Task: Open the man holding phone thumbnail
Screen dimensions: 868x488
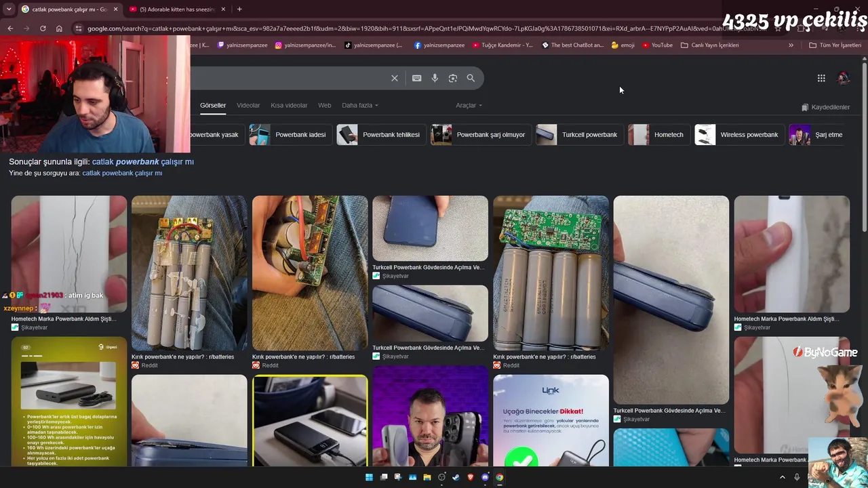Action: click(430, 417)
